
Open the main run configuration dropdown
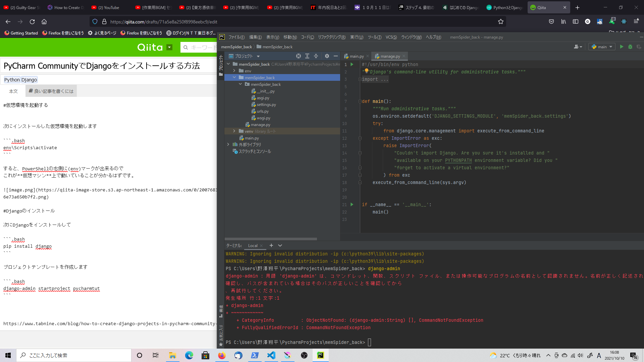tap(602, 47)
